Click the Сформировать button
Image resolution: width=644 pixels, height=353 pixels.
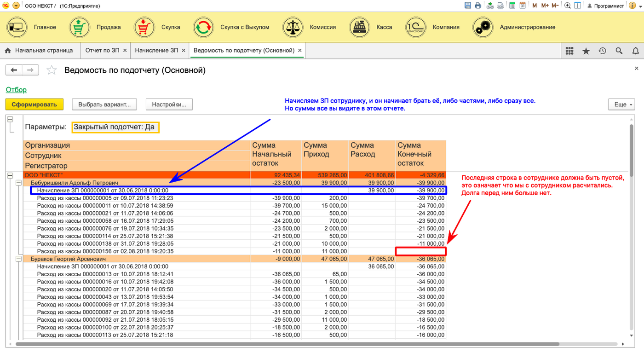tap(34, 104)
